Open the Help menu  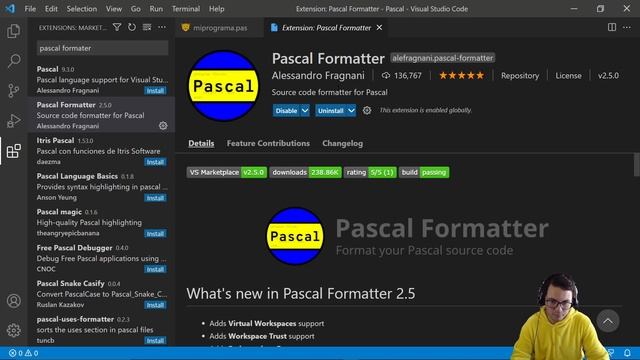(x=216, y=9)
